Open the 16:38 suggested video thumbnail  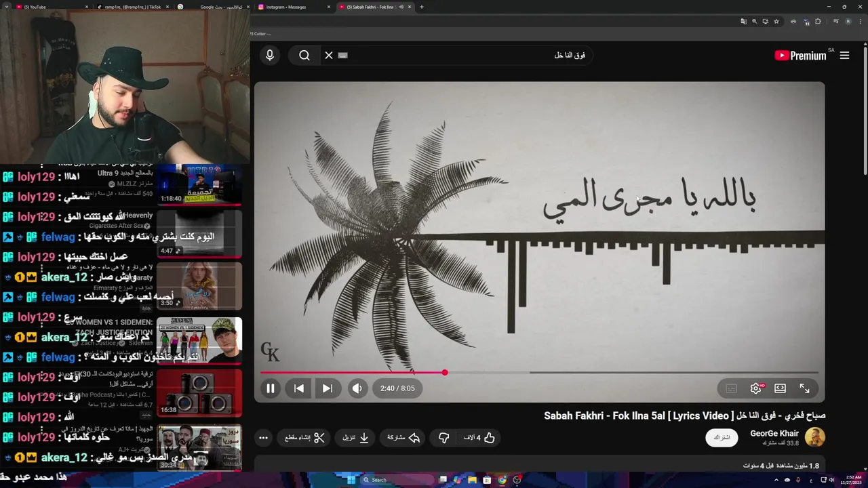[199, 392]
